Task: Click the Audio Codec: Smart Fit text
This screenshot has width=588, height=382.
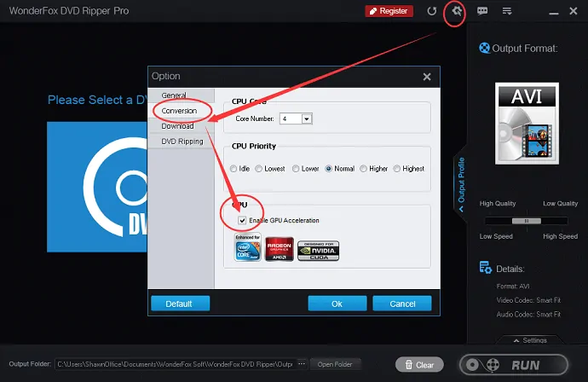Action: click(528, 314)
